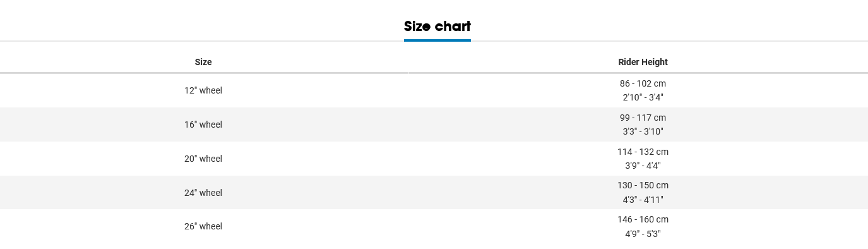Click the 114 - 132 cm height value
This screenshot has width=868, height=249.
643,152
